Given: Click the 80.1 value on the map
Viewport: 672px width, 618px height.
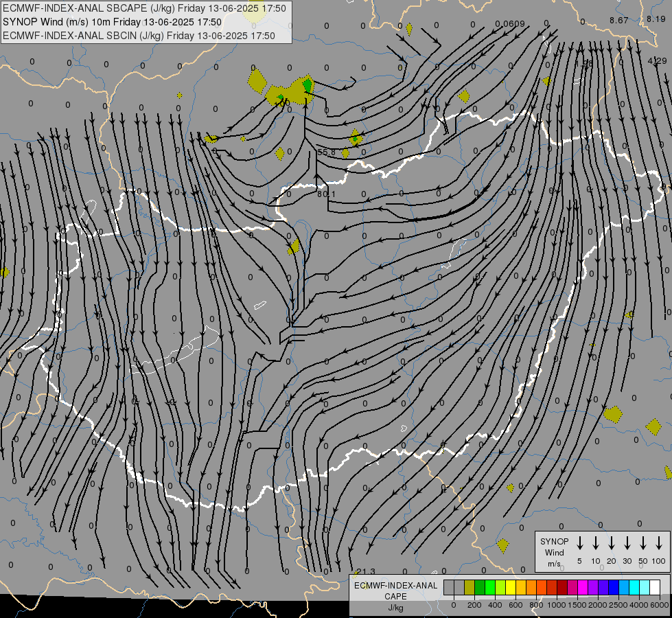Looking at the screenshot, I should pyautogui.click(x=327, y=194).
